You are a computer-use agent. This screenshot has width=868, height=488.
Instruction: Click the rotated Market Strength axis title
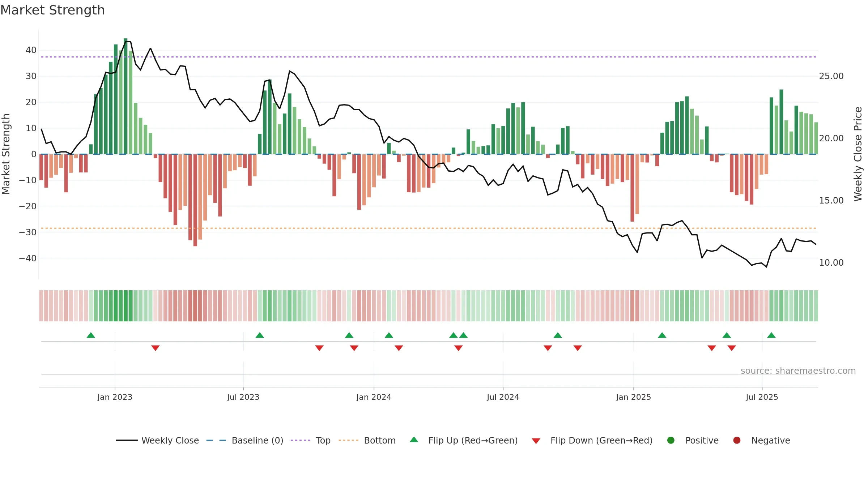[6, 154]
